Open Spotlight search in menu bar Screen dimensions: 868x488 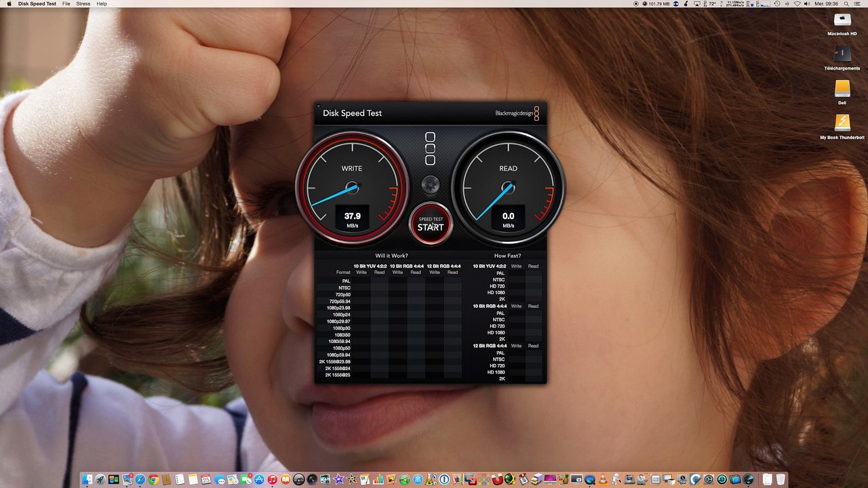[x=846, y=4]
